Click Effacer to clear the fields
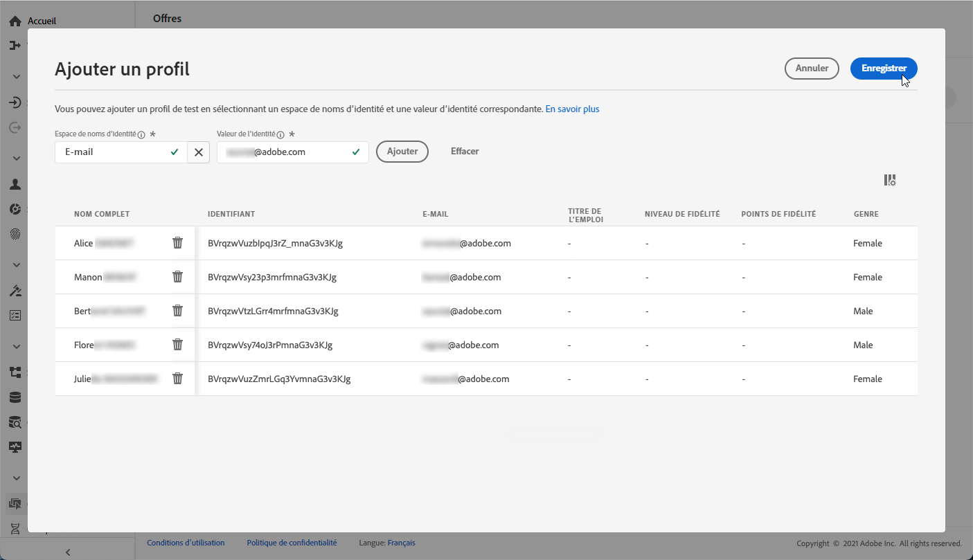This screenshot has height=560, width=973. click(x=465, y=152)
